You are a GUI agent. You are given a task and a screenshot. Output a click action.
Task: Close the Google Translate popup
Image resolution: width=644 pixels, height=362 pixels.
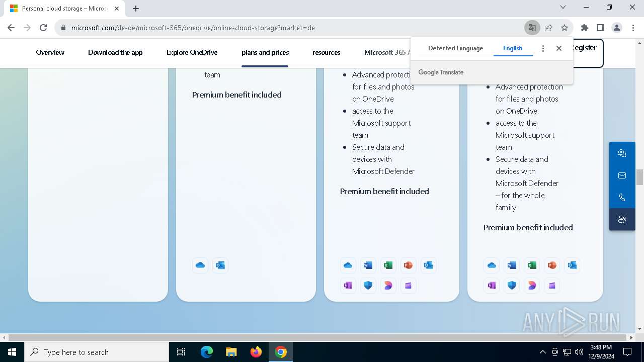point(558,48)
